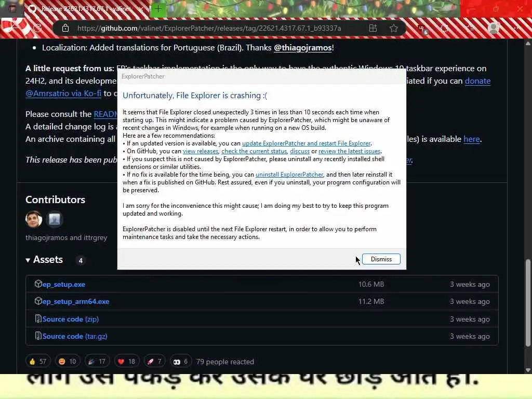Open ittrgrey contributor avatar

[x=54, y=220]
